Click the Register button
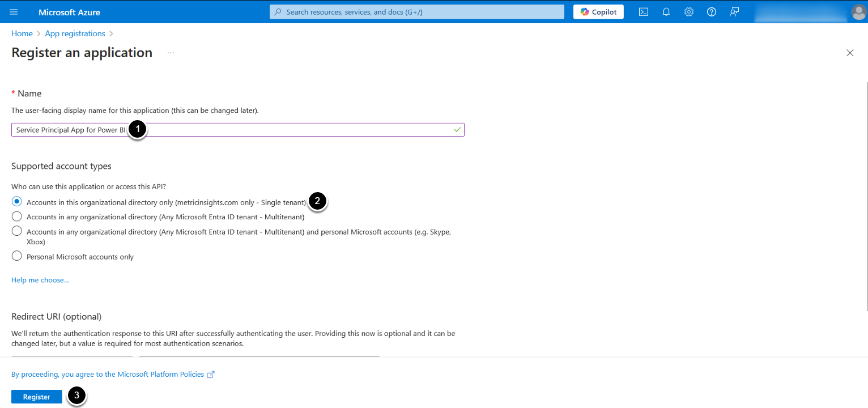The width and height of the screenshot is (868, 408). [x=37, y=397]
